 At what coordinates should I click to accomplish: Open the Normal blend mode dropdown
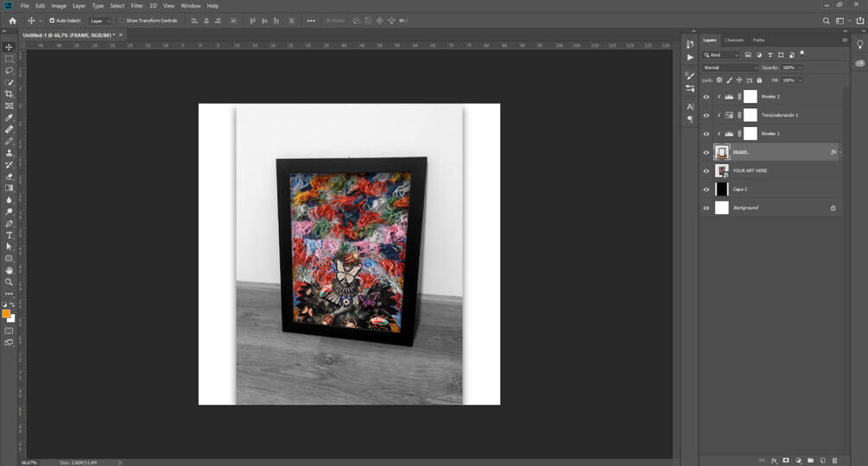[730, 67]
